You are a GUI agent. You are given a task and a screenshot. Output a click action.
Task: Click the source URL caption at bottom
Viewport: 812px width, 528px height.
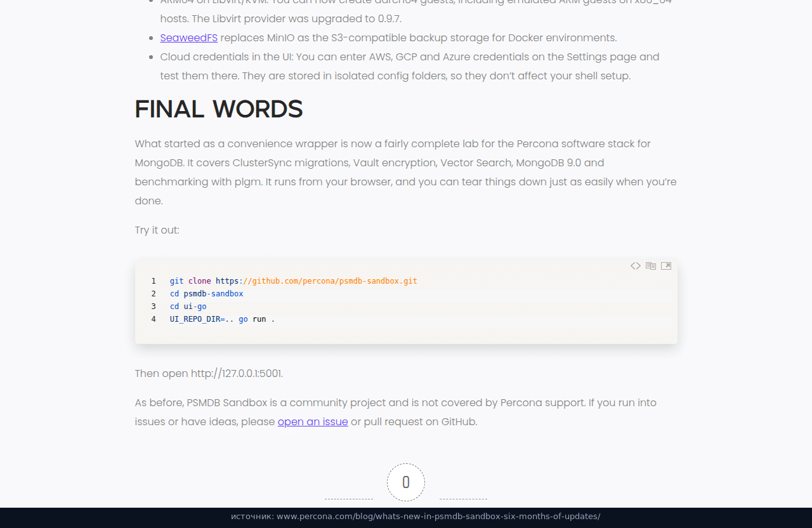(x=416, y=516)
